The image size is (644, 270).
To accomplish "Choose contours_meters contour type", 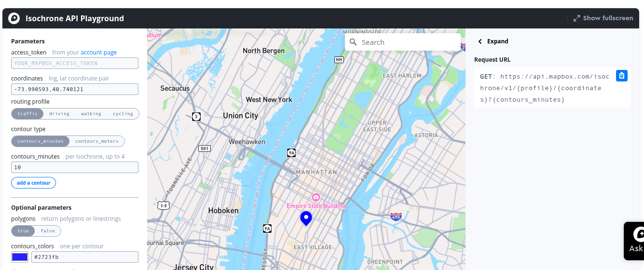I will (97, 141).
